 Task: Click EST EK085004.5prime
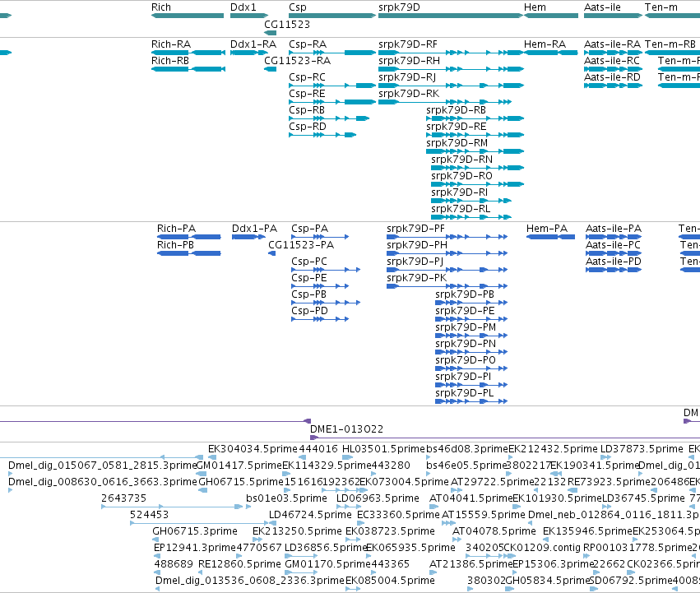[353, 589]
